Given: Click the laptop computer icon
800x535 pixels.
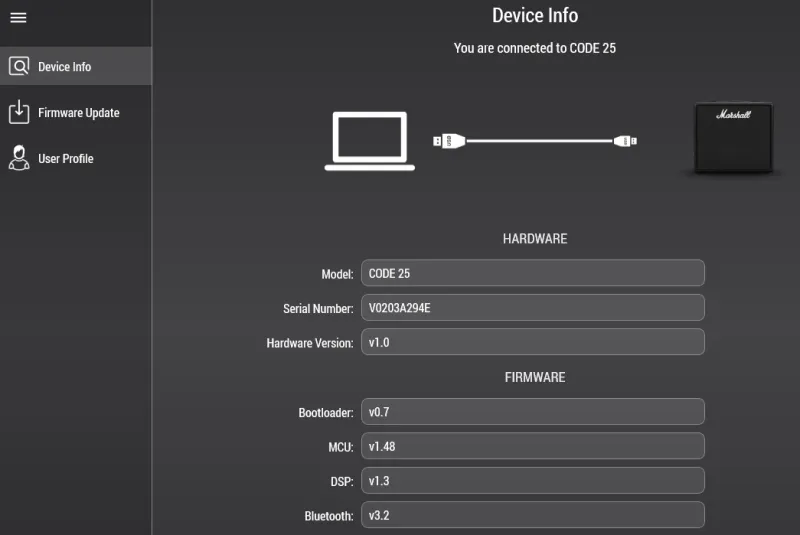Looking at the screenshot, I should coord(369,141).
